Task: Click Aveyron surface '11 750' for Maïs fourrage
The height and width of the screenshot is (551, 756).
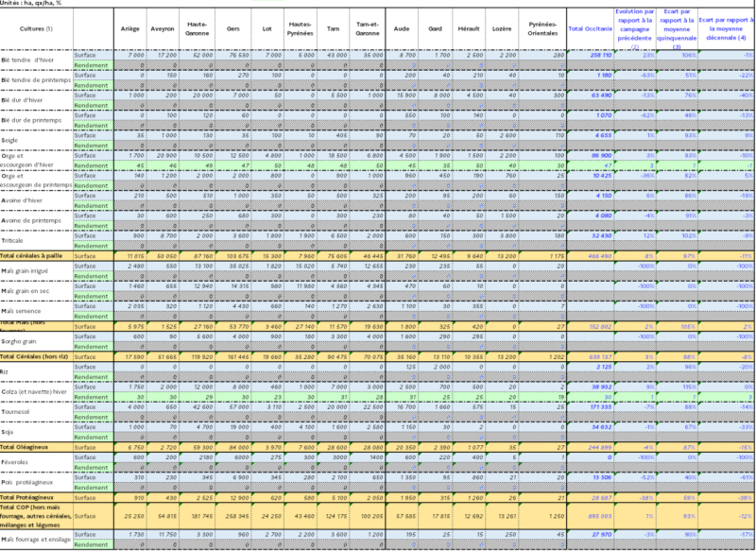Action: 163,534
